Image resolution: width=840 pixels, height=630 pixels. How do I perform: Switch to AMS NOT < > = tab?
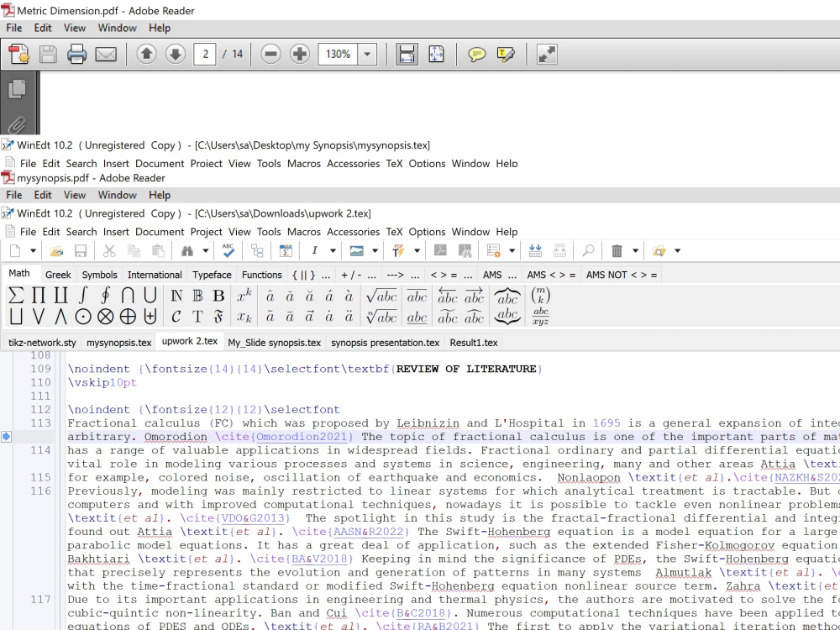point(621,275)
